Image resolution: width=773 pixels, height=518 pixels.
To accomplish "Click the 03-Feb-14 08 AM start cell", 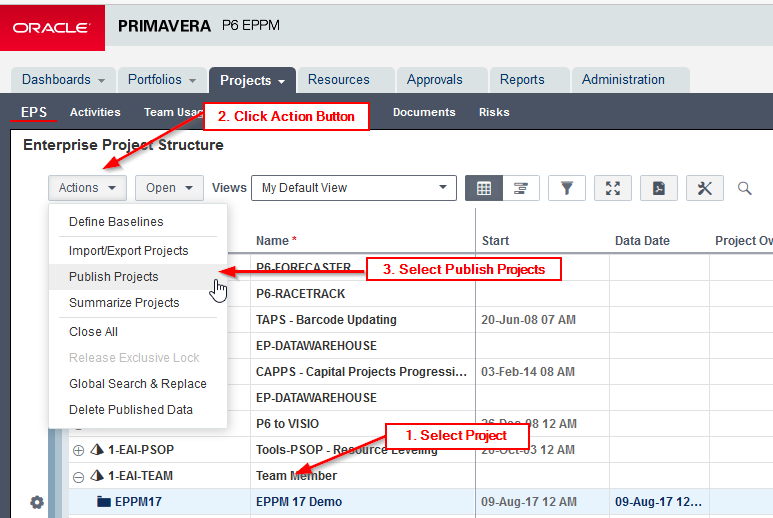I will [542, 372].
